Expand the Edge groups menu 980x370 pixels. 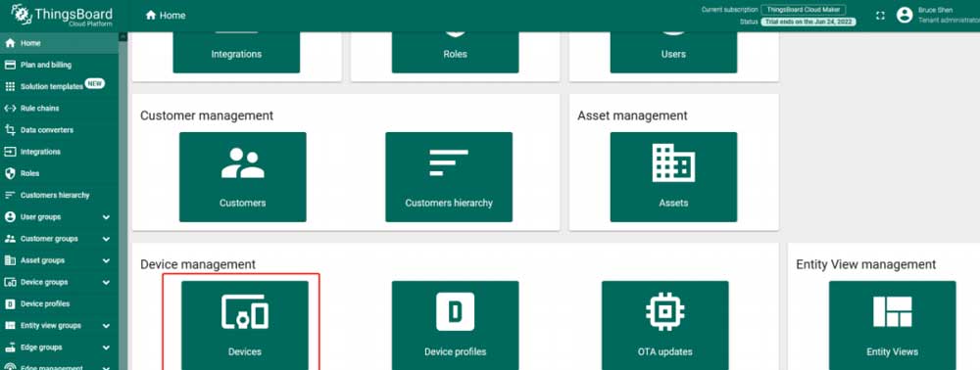106,347
